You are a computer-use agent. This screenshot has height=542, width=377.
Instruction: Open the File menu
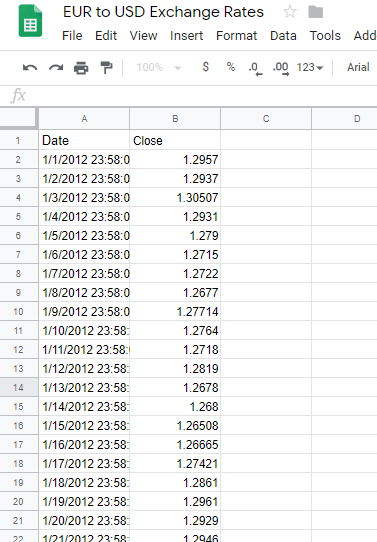[72, 36]
